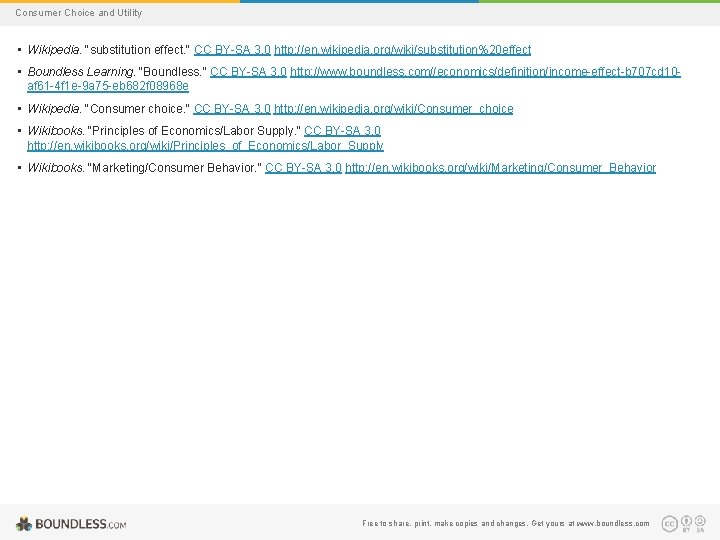720x540 pixels.
Task: Click the Creative Commons attribution BY icon
Action: [x=686, y=523]
